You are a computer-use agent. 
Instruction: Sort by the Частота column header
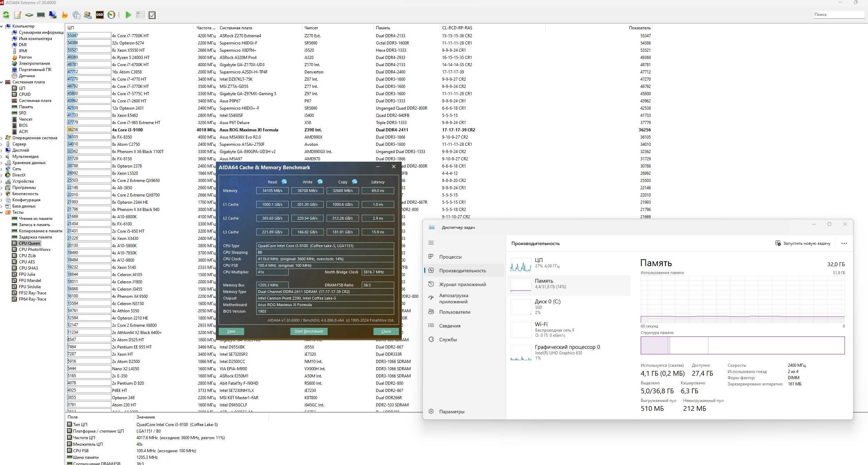click(206, 28)
